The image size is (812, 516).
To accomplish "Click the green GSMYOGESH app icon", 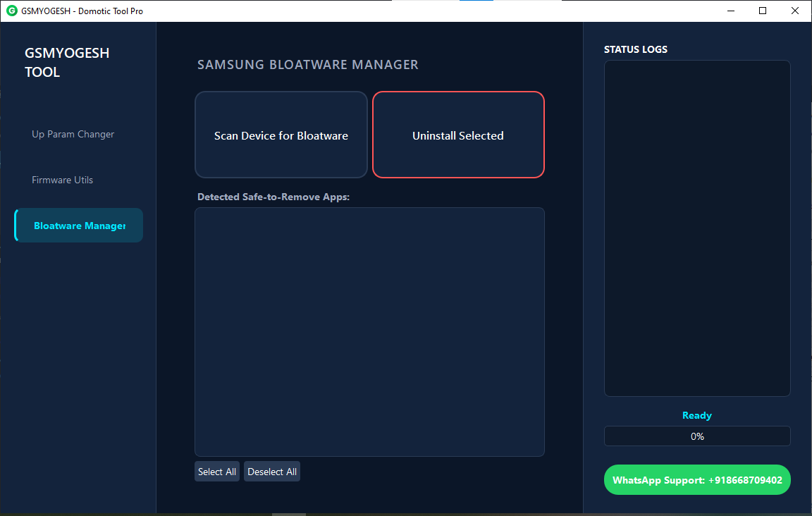I will point(11,11).
